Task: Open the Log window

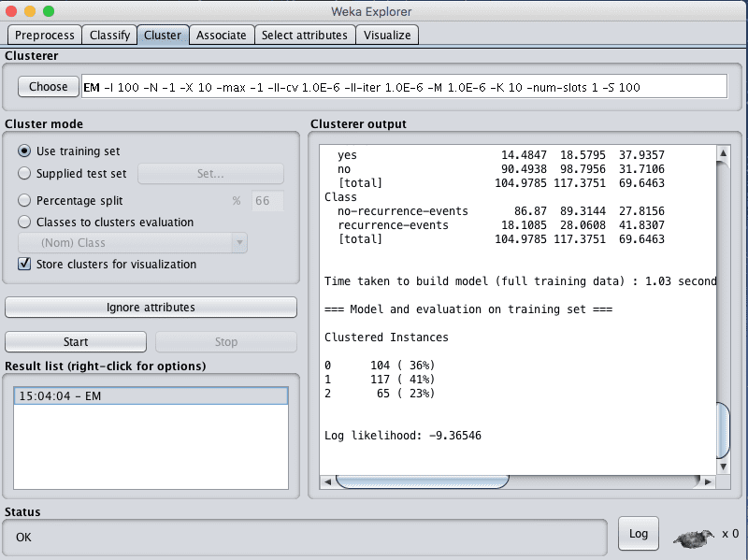Action: [x=639, y=533]
